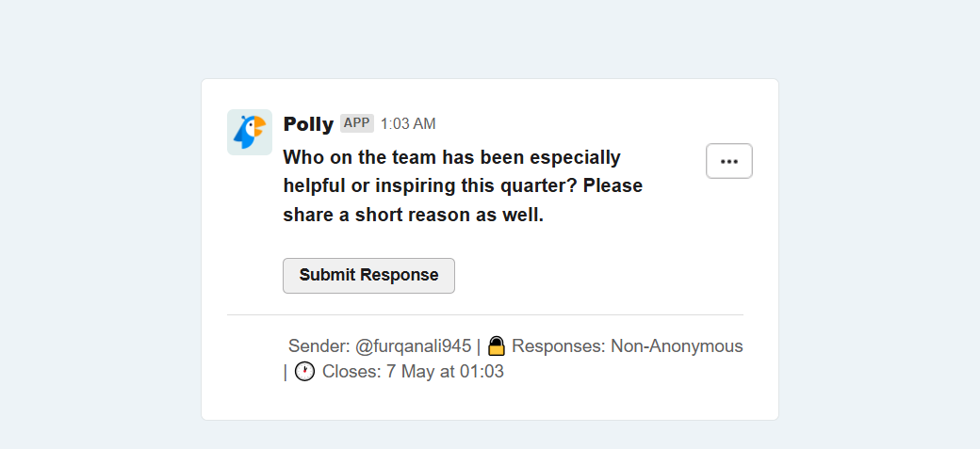Click the Submit Response button
Viewport: 980px width, 449px height.
point(368,276)
